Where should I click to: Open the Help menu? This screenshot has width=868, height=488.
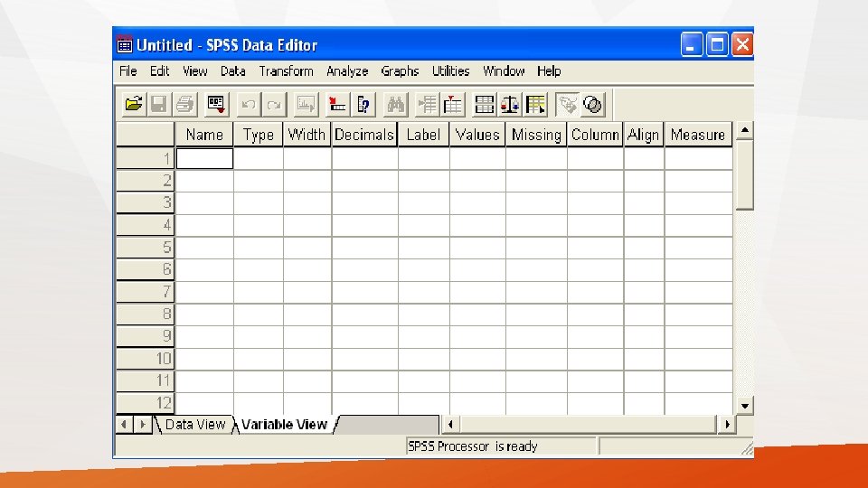(549, 71)
